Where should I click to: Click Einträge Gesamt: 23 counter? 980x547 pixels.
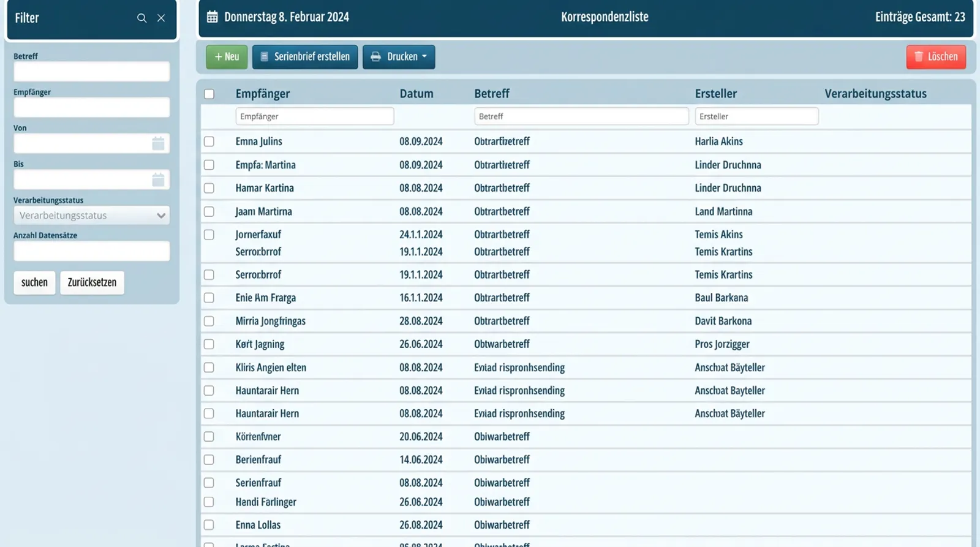tap(920, 17)
